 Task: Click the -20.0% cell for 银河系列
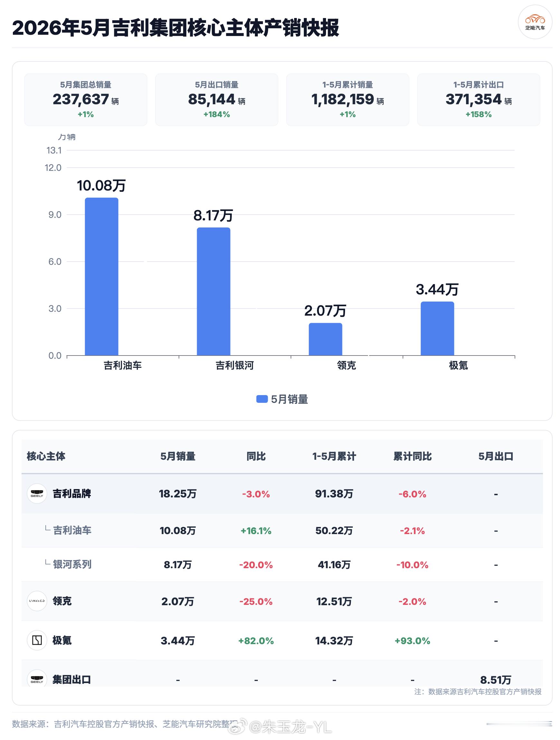256,565
